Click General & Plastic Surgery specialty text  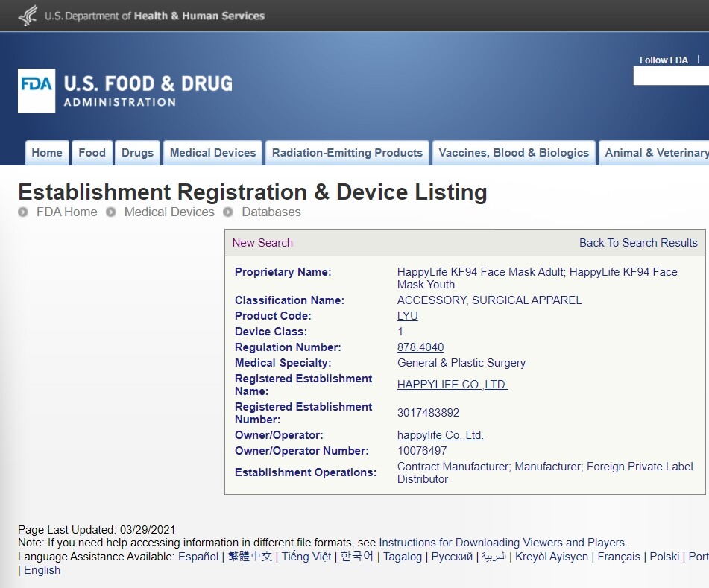(x=461, y=363)
